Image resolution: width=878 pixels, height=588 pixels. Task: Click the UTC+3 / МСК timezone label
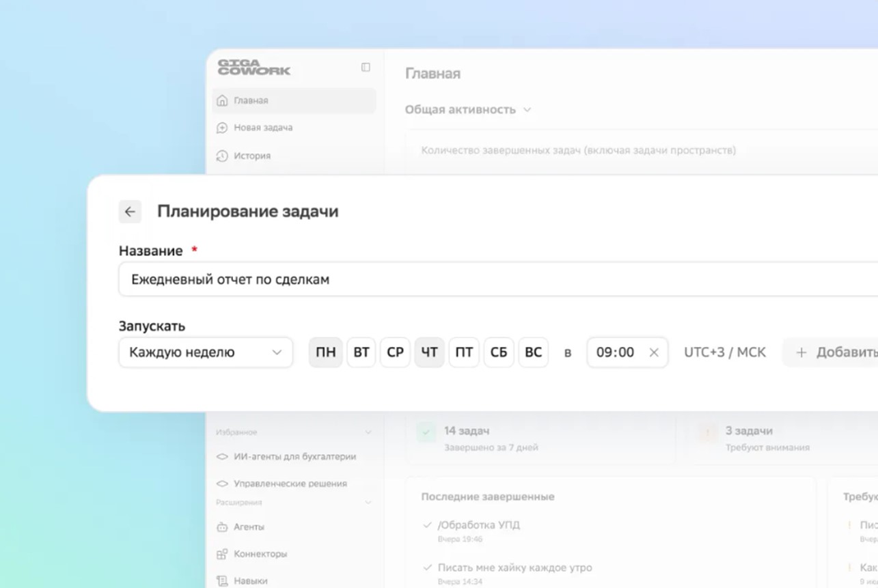click(725, 352)
